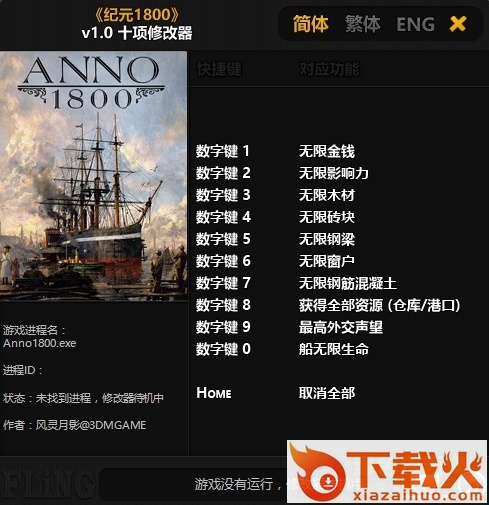
Task: Activate 获得全部资源 (仓库/港口) option
Action: 379,305
